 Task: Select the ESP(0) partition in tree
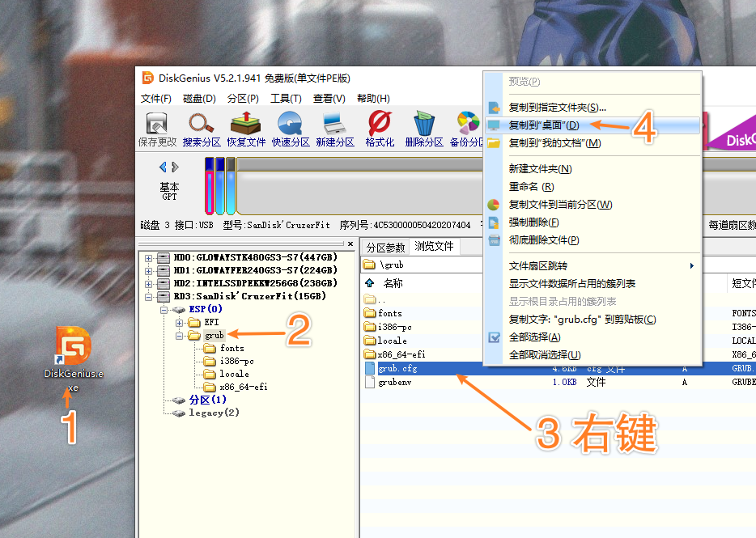click(x=206, y=309)
